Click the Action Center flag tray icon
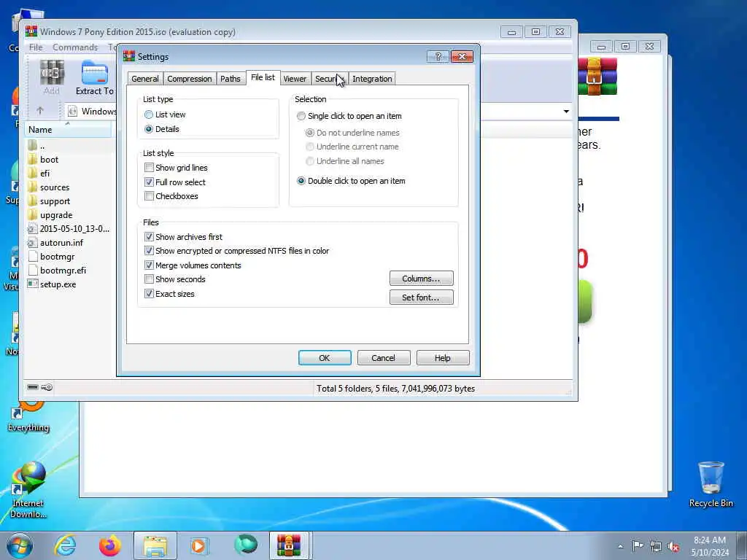 click(638, 546)
